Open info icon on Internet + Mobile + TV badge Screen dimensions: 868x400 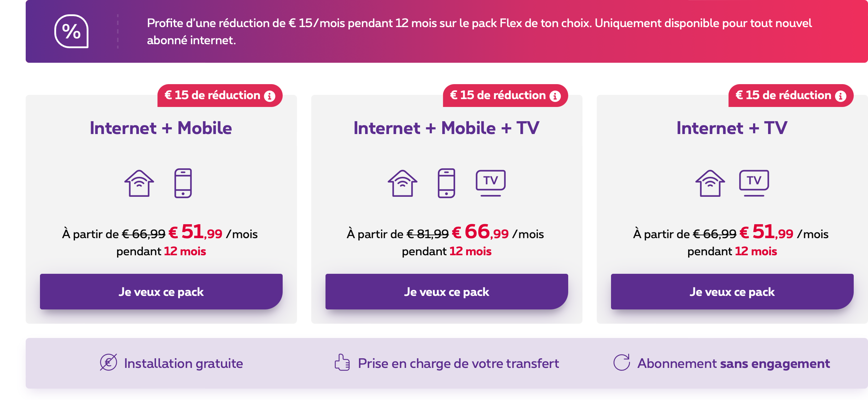pyautogui.click(x=555, y=96)
